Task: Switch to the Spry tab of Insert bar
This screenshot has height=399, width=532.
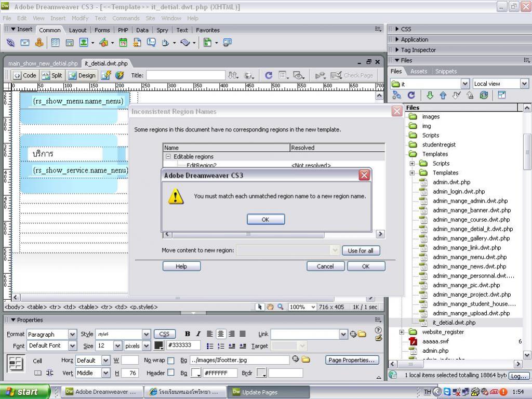Action: coord(162,30)
